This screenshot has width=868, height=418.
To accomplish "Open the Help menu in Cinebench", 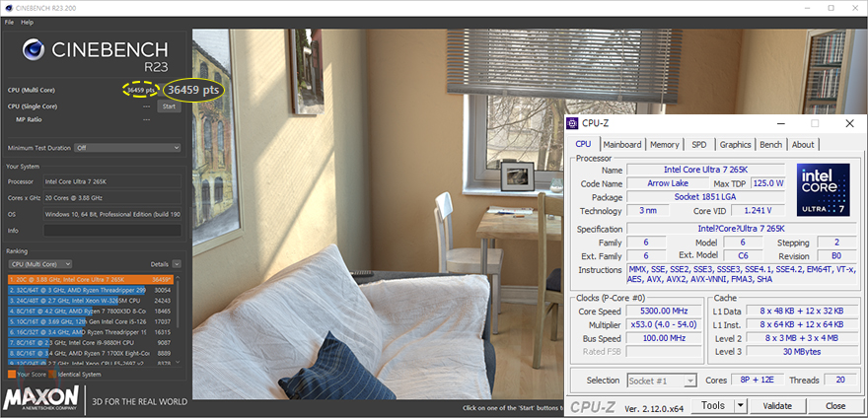I will tap(28, 22).
